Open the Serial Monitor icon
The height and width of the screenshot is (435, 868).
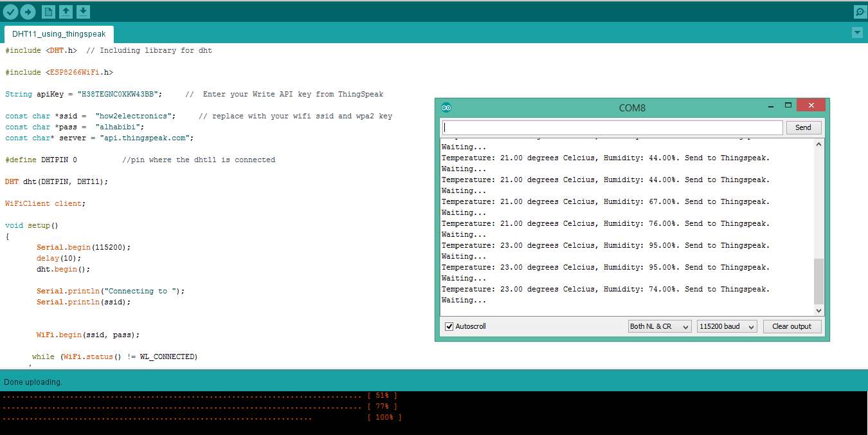860,11
